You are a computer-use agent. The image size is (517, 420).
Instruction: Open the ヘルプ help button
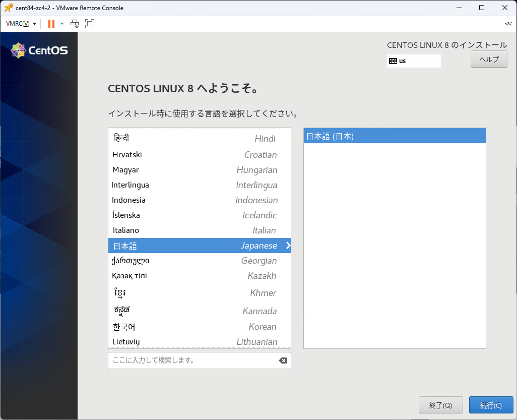tap(489, 59)
